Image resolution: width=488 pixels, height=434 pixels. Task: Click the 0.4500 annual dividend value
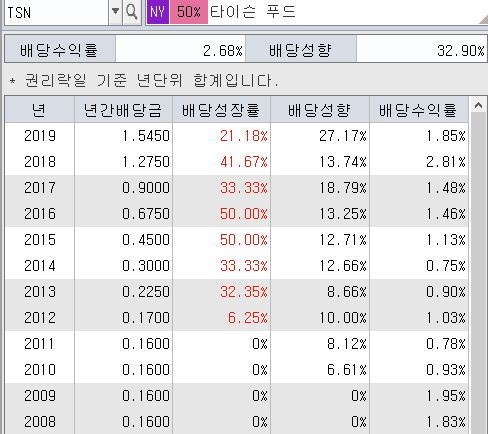(146, 240)
